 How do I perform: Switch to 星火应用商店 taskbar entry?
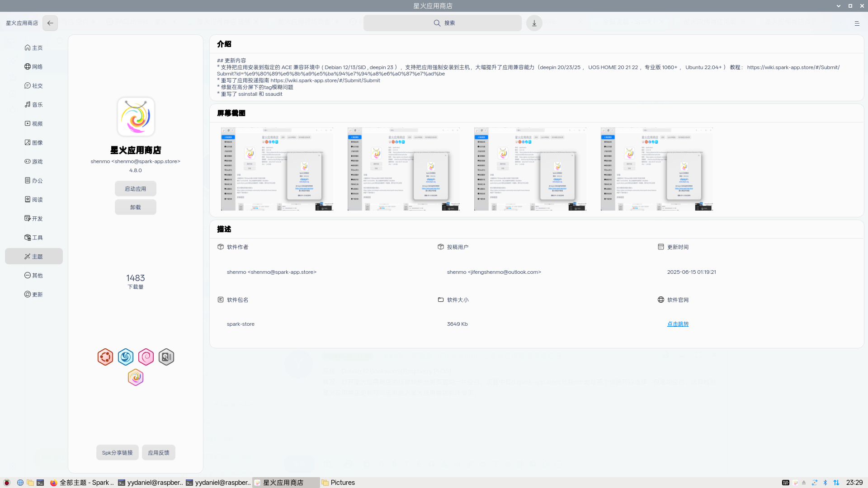tap(286, 483)
